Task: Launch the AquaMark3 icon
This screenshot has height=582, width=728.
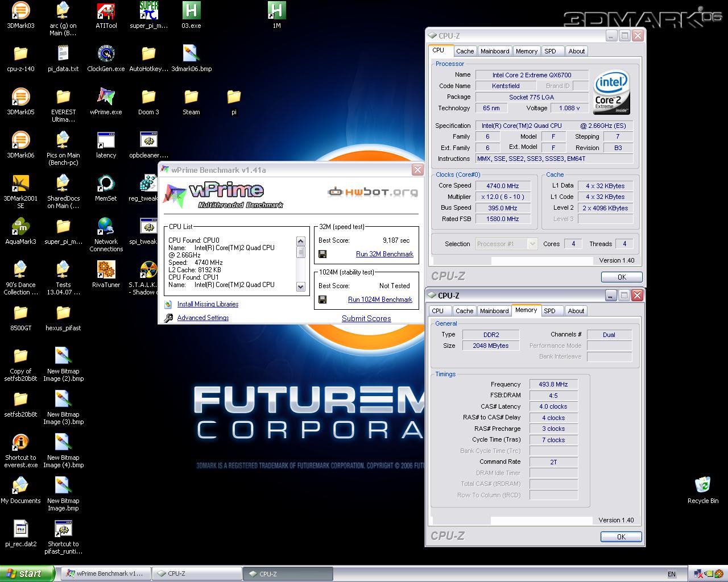Action: pos(20,231)
